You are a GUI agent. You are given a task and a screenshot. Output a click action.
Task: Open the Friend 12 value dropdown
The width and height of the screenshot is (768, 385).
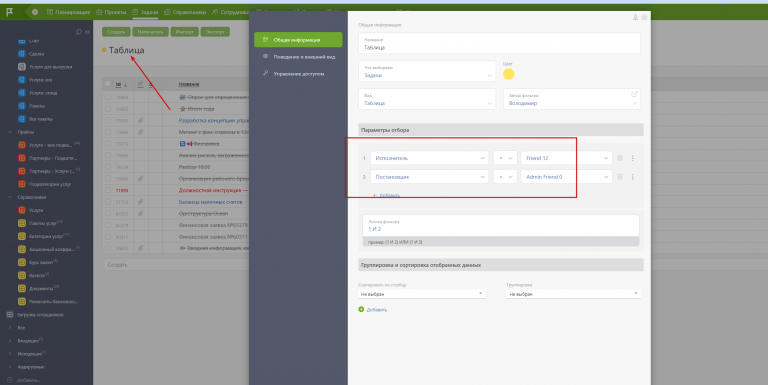tap(567, 158)
